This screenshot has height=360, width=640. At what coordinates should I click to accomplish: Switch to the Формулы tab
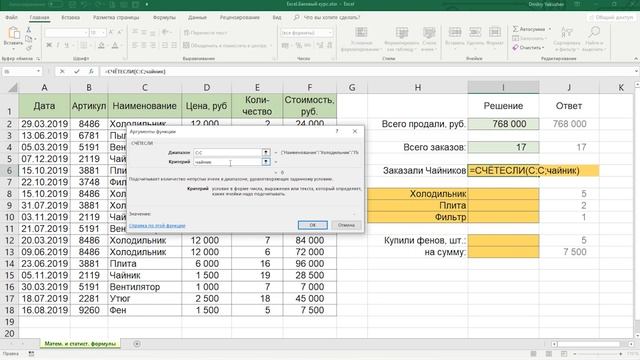pos(164,18)
